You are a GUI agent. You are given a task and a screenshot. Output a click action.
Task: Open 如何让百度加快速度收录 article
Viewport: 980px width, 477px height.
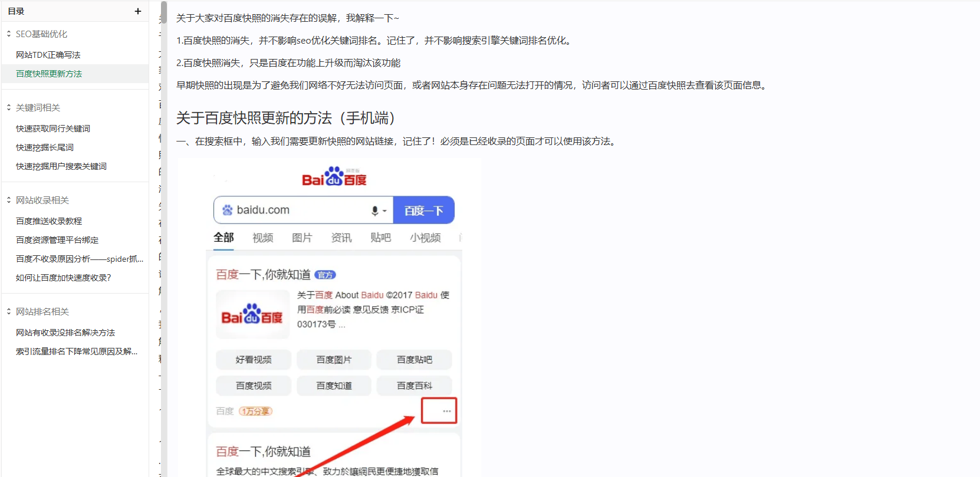pyautogui.click(x=64, y=278)
